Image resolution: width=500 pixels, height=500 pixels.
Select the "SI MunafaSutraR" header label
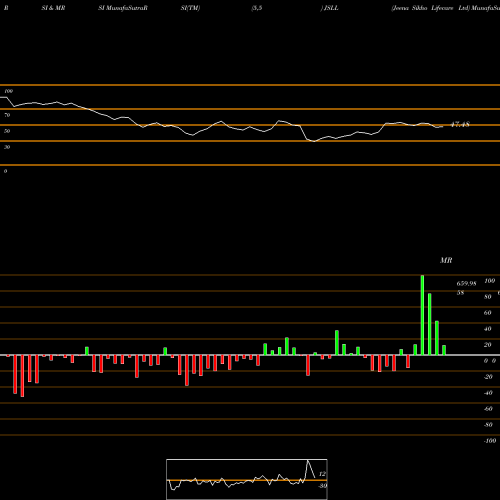click(123, 8)
